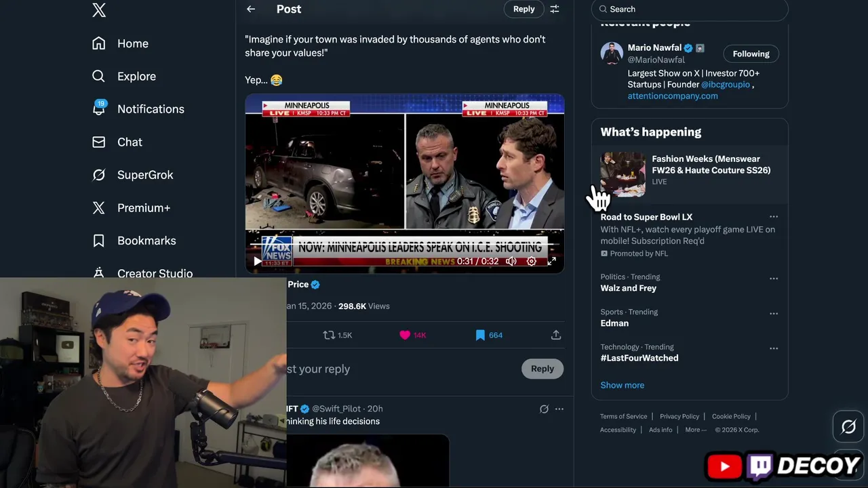The height and width of the screenshot is (488, 868).
Task: Open @Swift_Pilot profile handle
Action: [336, 409]
